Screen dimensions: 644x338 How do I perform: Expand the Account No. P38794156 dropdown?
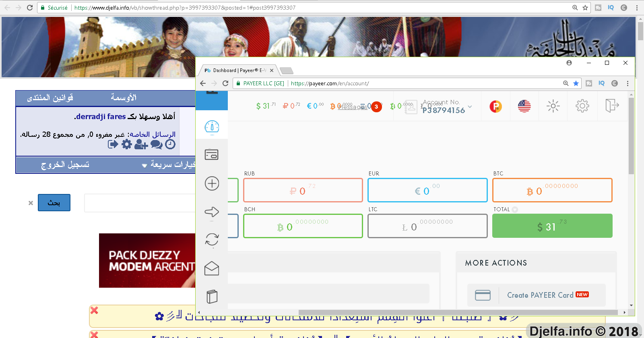[x=470, y=107]
